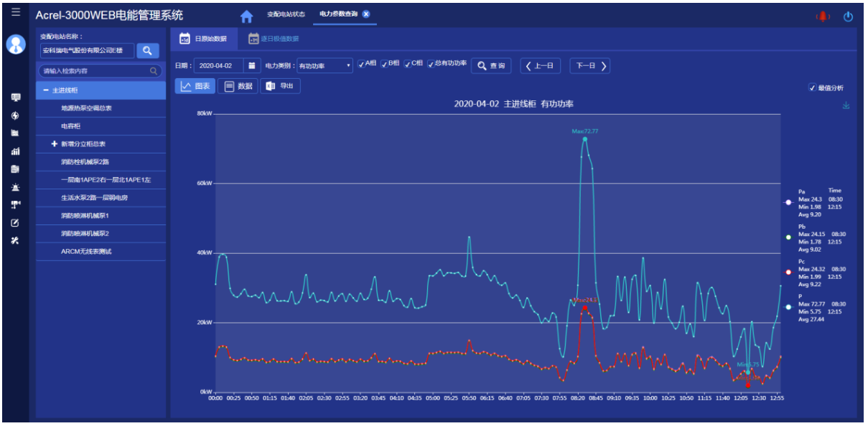Click the user avatar icon
This screenshot has height=426, width=868.
point(16,44)
